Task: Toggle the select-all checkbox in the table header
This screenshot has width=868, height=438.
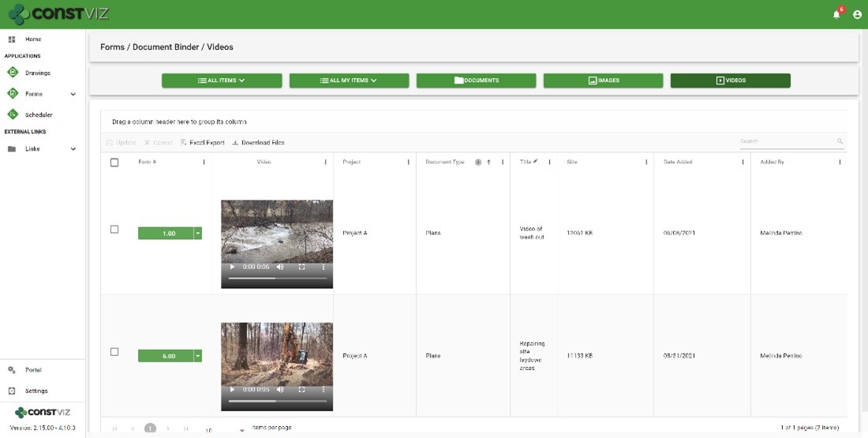Action: [x=114, y=163]
